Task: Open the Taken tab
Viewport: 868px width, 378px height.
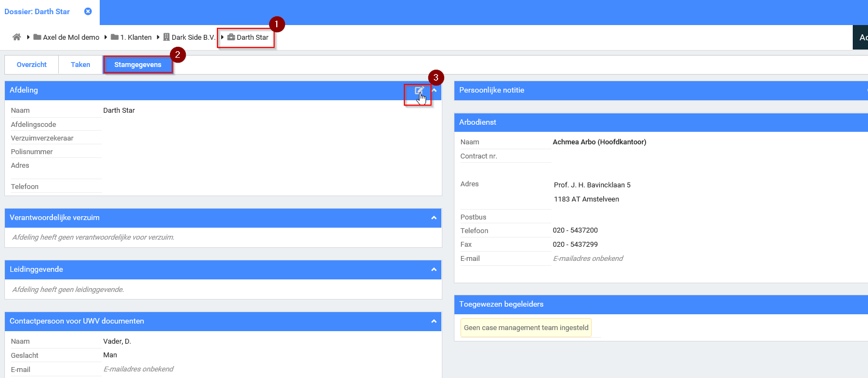Action: (x=81, y=65)
